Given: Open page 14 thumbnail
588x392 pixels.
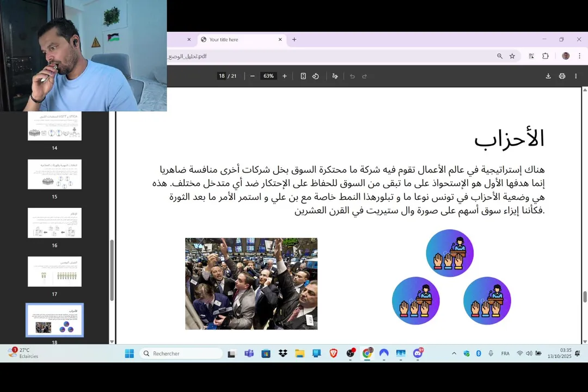Looking at the screenshot, I should pyautogui.click(x=54, y=126).
